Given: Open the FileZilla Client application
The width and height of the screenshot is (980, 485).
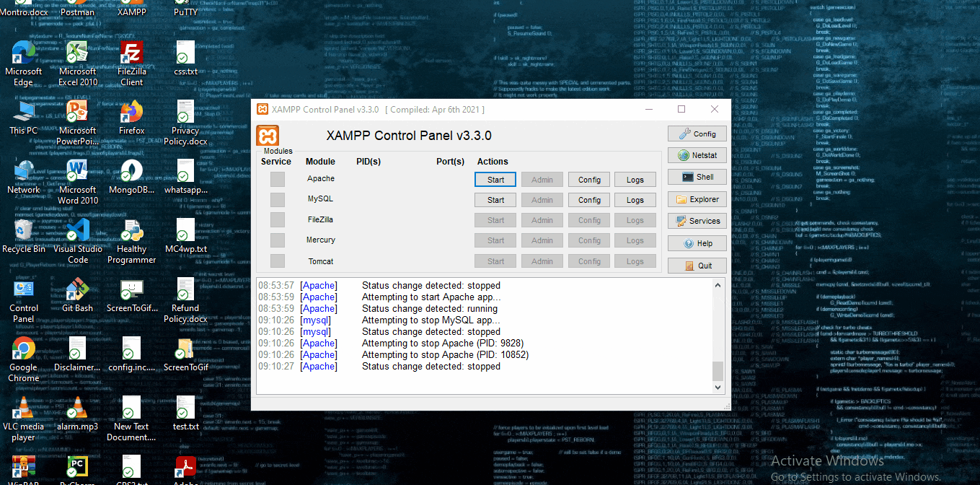Looking at the screenshot, I should coord(131,53).
